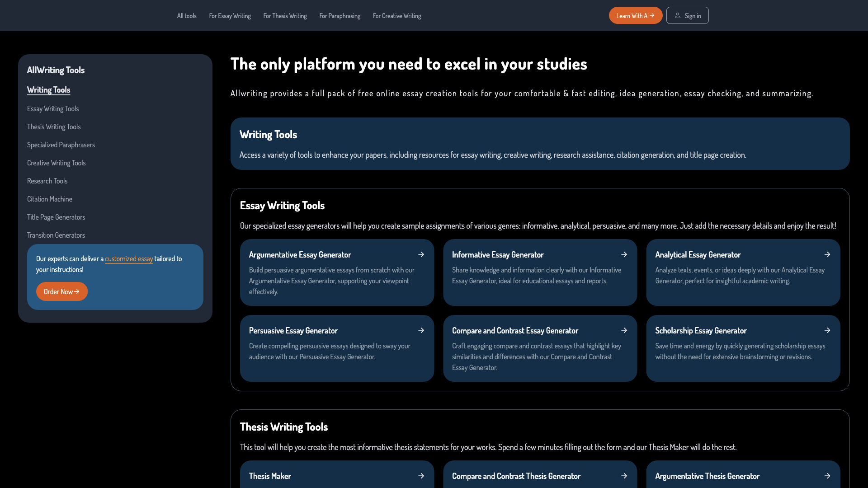Select the For Thesis Writing menu tab
Image resolution: width=868 pixels, height=488 pixels.
(x=284, y=15)
